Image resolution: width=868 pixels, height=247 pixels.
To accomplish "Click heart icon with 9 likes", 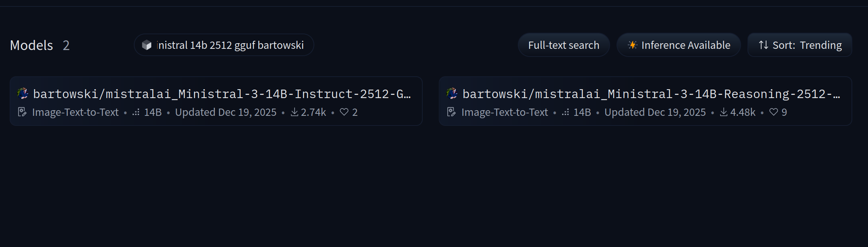I will click(774, 112).
